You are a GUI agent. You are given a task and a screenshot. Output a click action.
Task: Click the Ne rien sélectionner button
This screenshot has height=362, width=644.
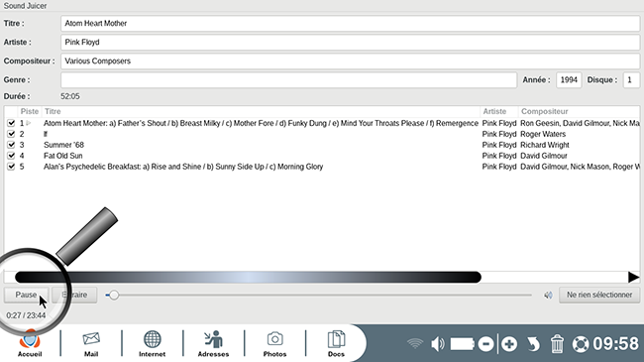[599, 295]
